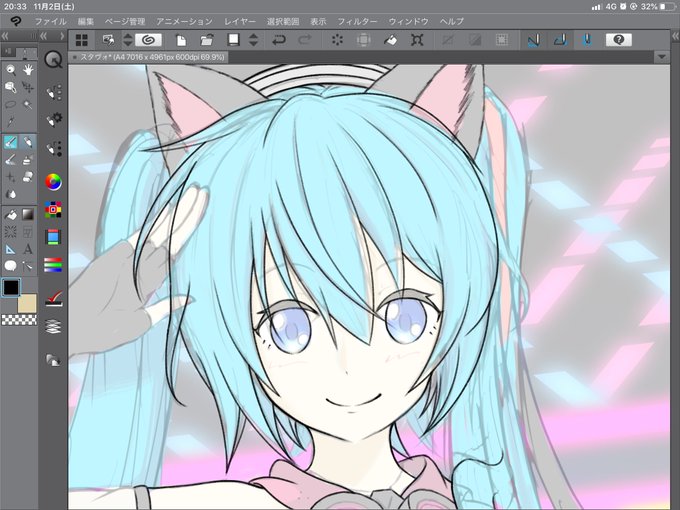This screenshot has width=680, height=510.
Task: Open the Color Wheel palette
Action: pyautogui.click(x=53, y=182)
